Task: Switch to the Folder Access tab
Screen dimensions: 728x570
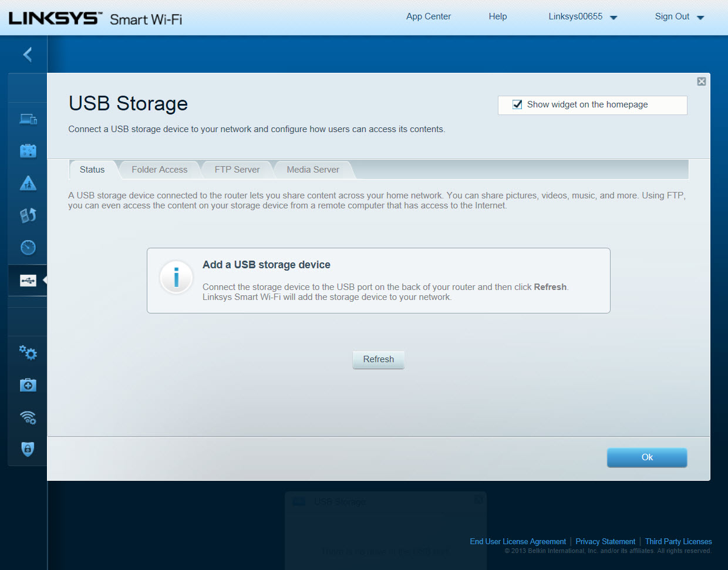Action: pos(160,170)
